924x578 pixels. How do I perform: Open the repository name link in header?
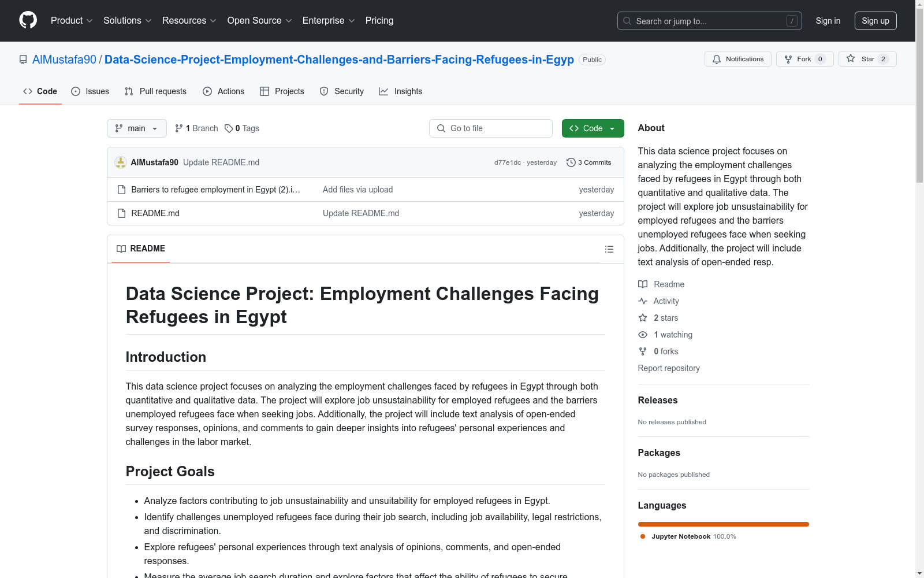point(339,60)
